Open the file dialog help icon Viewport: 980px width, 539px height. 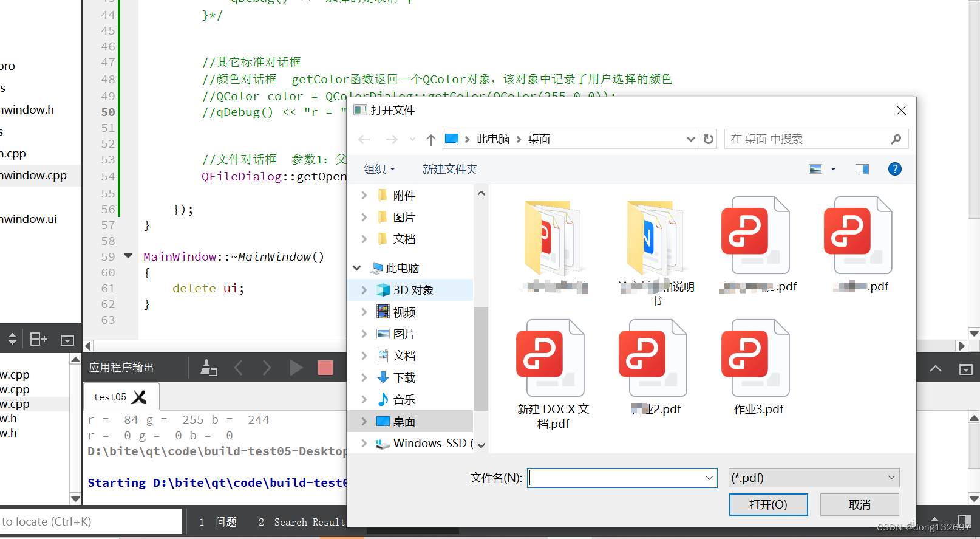tap(894, 169)
